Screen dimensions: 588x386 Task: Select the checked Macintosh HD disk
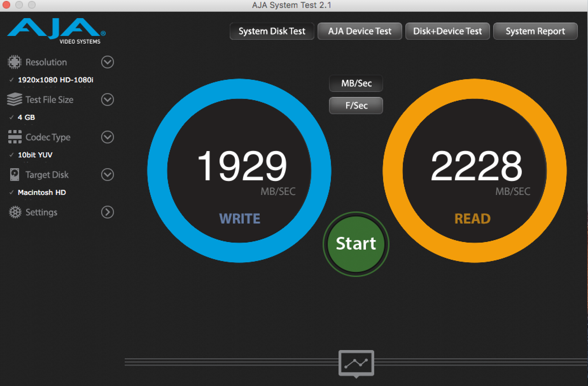(42, 192)
